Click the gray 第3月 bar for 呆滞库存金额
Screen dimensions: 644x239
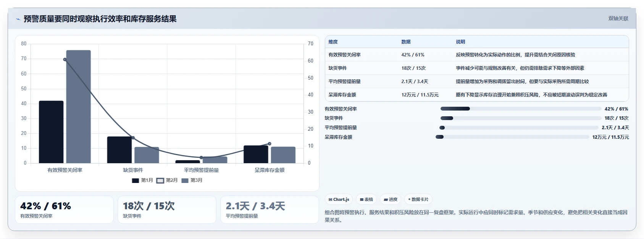283,155
